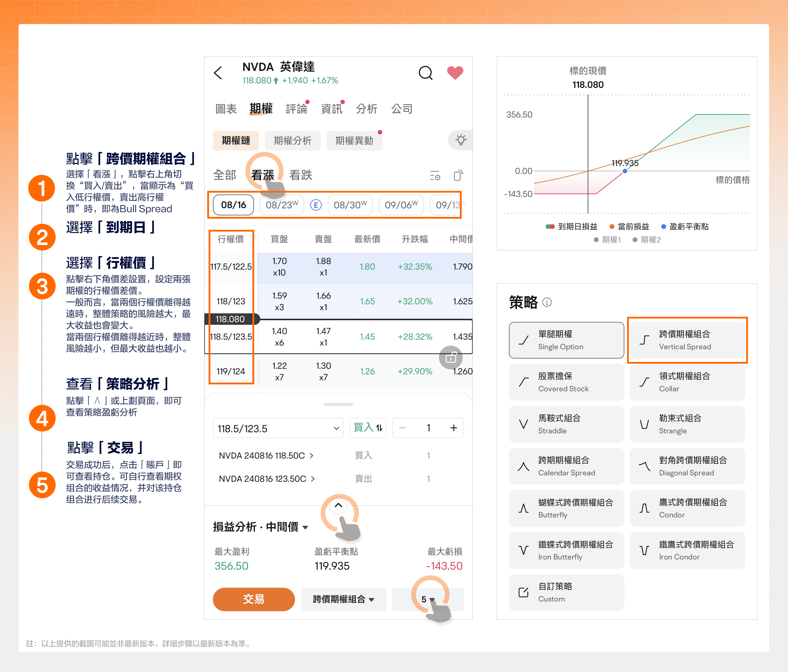788x672 pixels.
Task: Select the Butterfly strategy
Action: [x=566, y=509]
